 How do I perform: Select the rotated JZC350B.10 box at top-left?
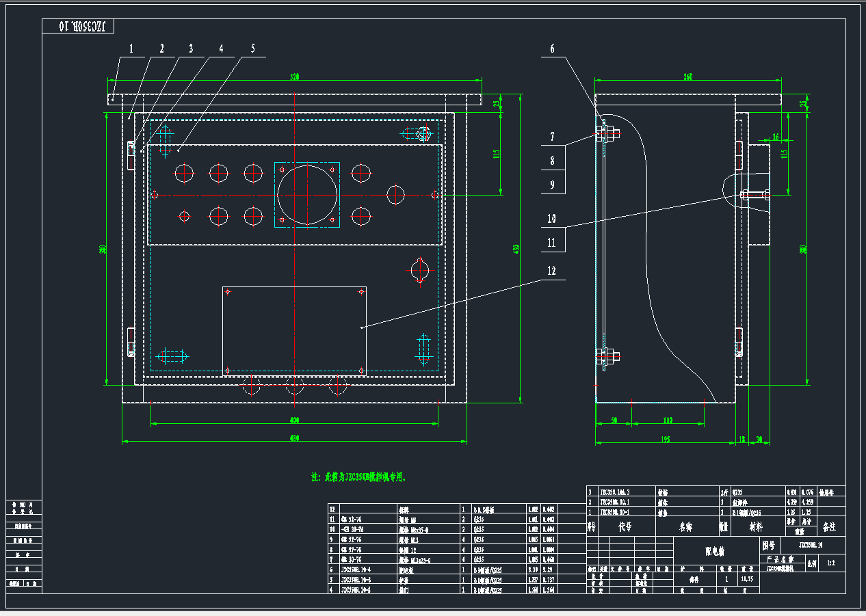point(77,27)
